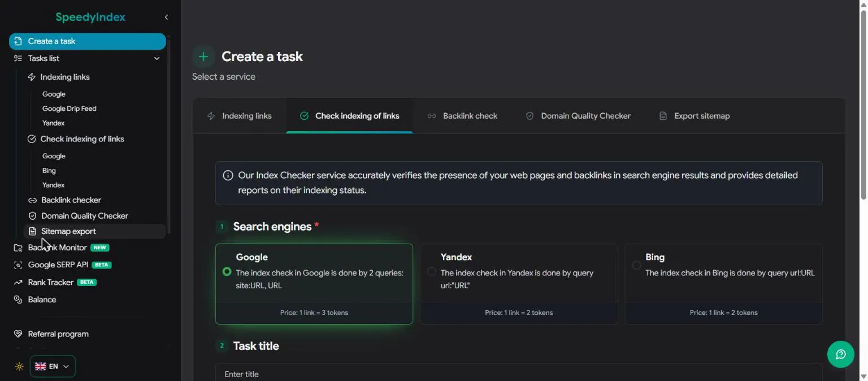Open Google Drip Feed tasks
Image resolution: width=868 pixels, height=381 pixels.
[70, 109]
